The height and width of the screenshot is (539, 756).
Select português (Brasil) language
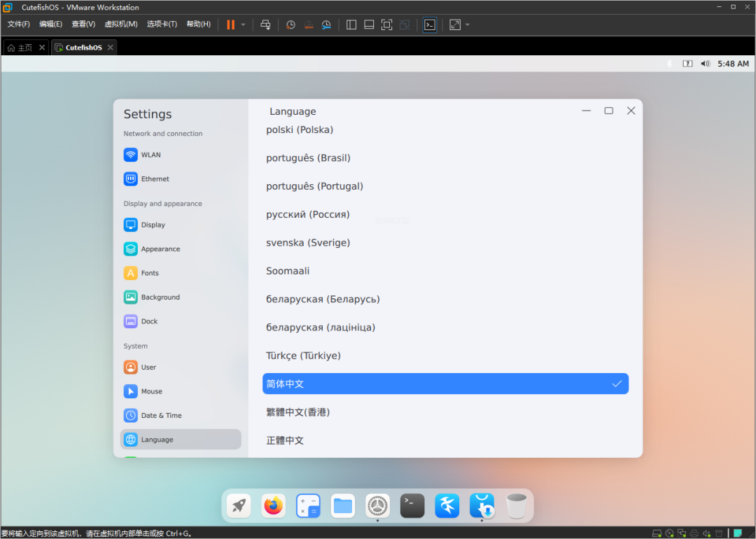445,158
